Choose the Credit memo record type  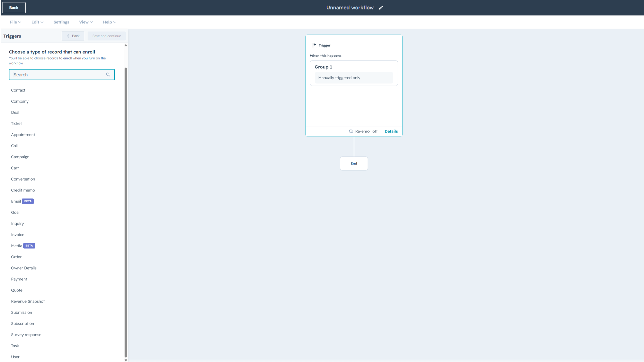point(23,190)
